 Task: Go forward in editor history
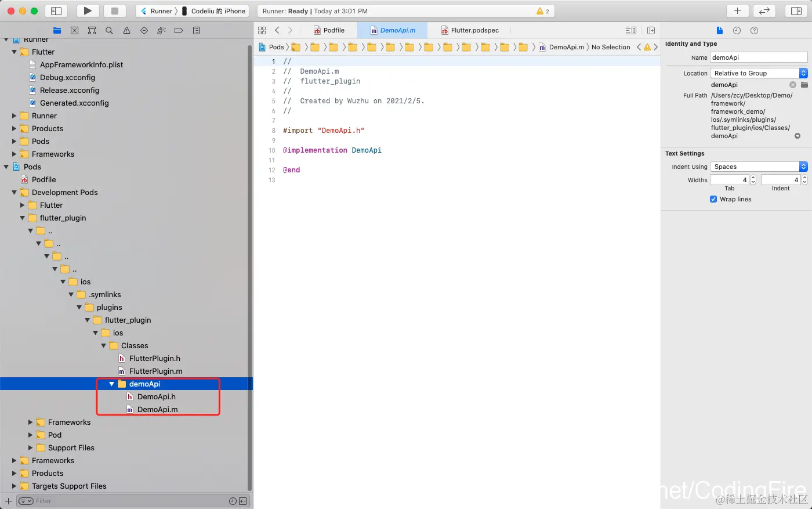pos(291,30)
